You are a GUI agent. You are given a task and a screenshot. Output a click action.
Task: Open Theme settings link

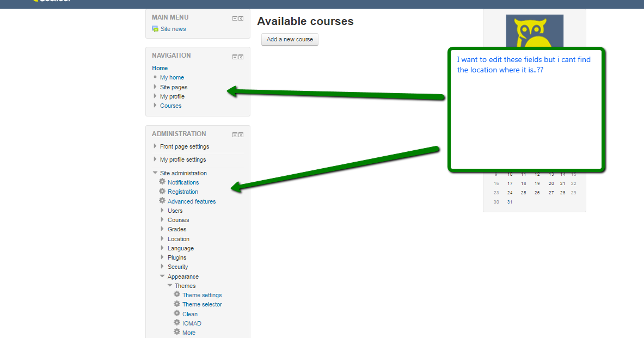[202, 295]
